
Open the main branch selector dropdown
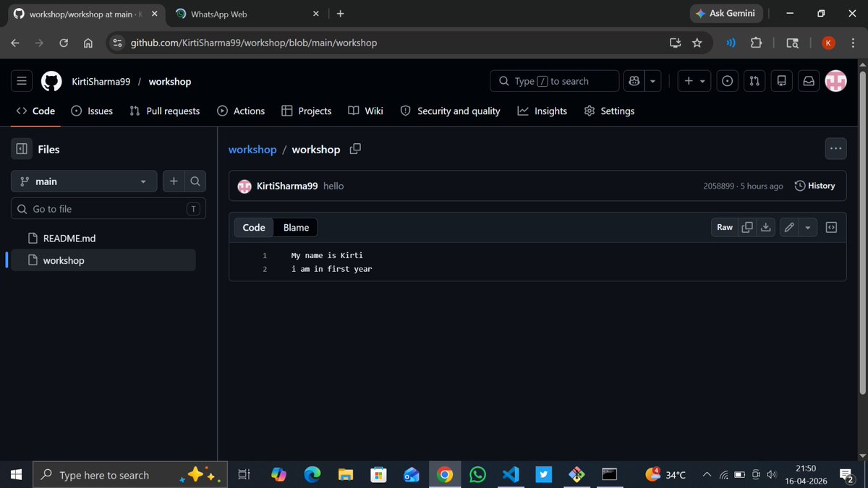(x=84, y=181)
